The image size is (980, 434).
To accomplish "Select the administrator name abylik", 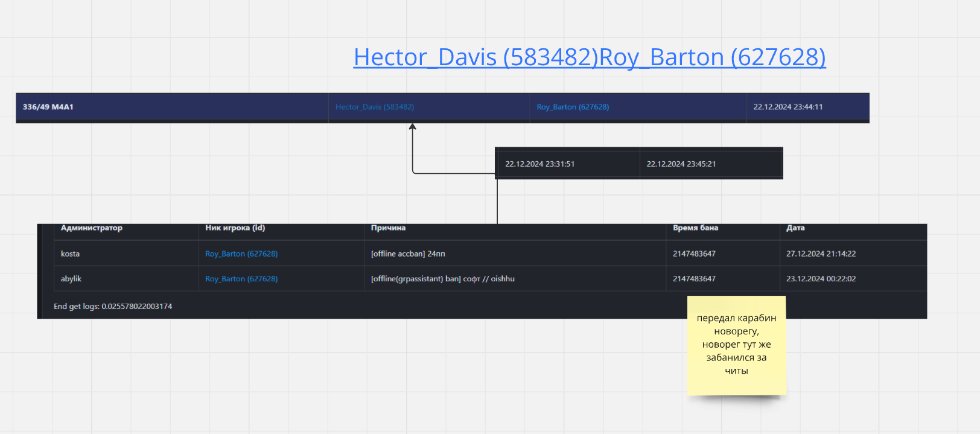I will [x=71, y=279].
